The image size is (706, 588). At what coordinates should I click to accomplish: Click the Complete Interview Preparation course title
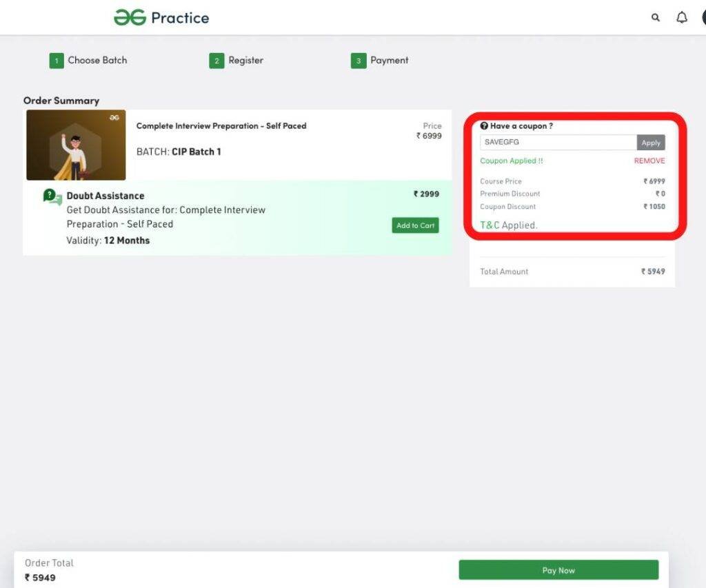[221, 126]
